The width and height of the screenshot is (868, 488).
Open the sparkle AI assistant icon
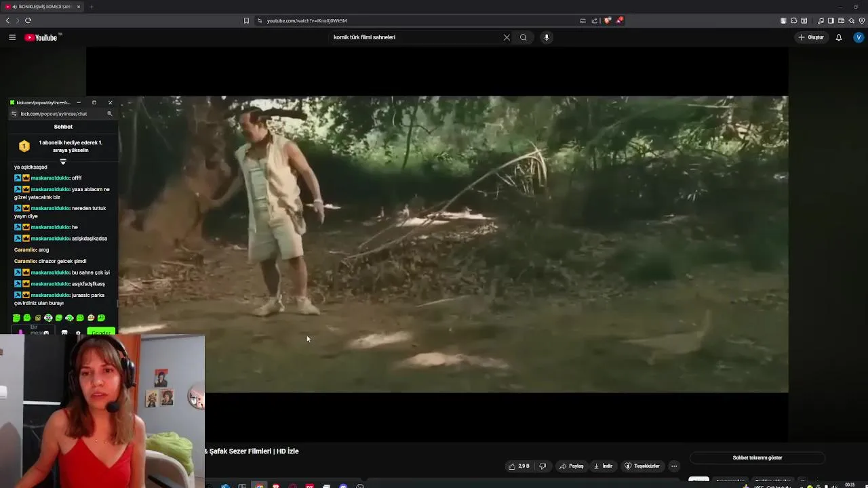[x=851, y=21]
